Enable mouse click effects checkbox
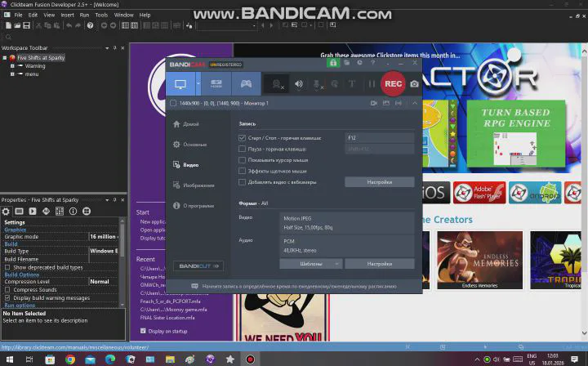This screenshot has width=588, height=366. [x=242, y=171]
